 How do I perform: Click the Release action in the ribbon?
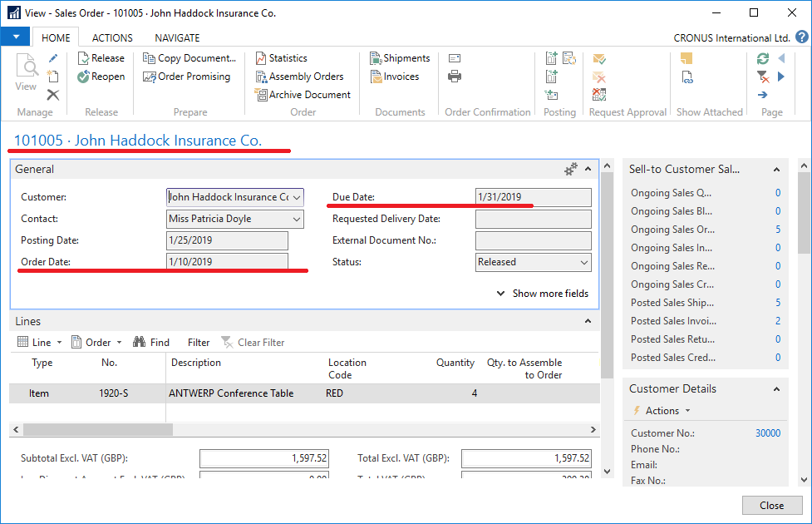[101, 58]
